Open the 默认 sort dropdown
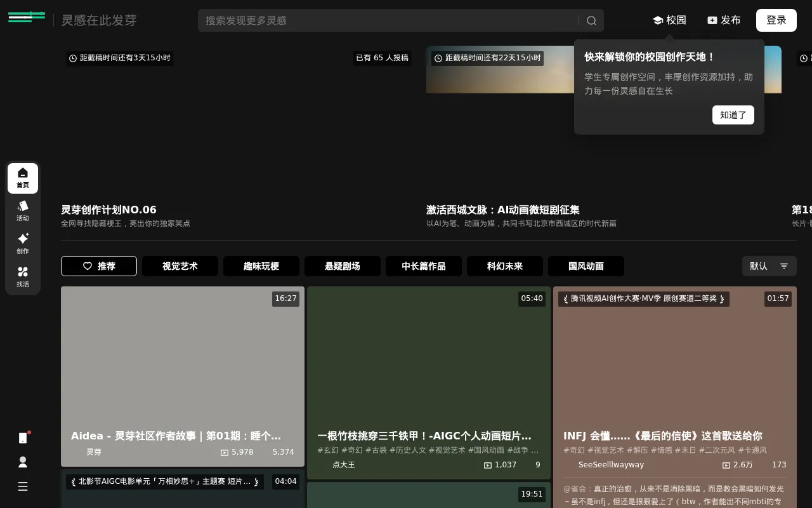812x508 pixels. tap(769, 266)
